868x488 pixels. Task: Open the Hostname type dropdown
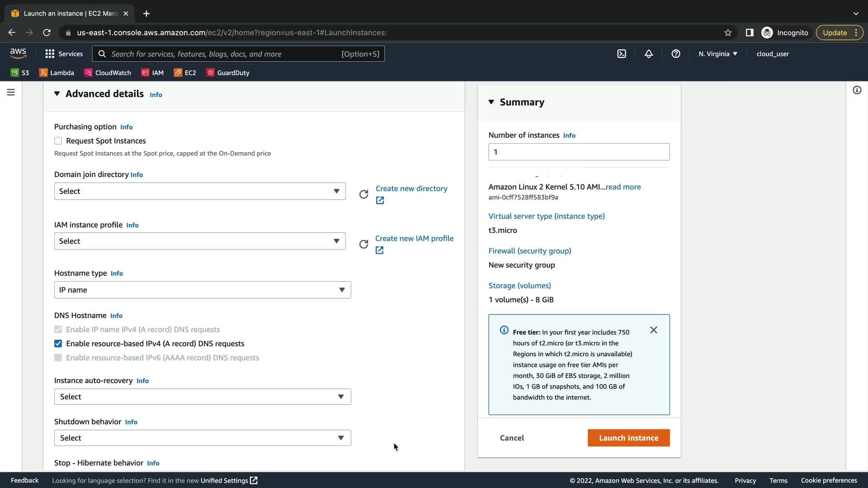pyautogui.click(x=202, y=290)
